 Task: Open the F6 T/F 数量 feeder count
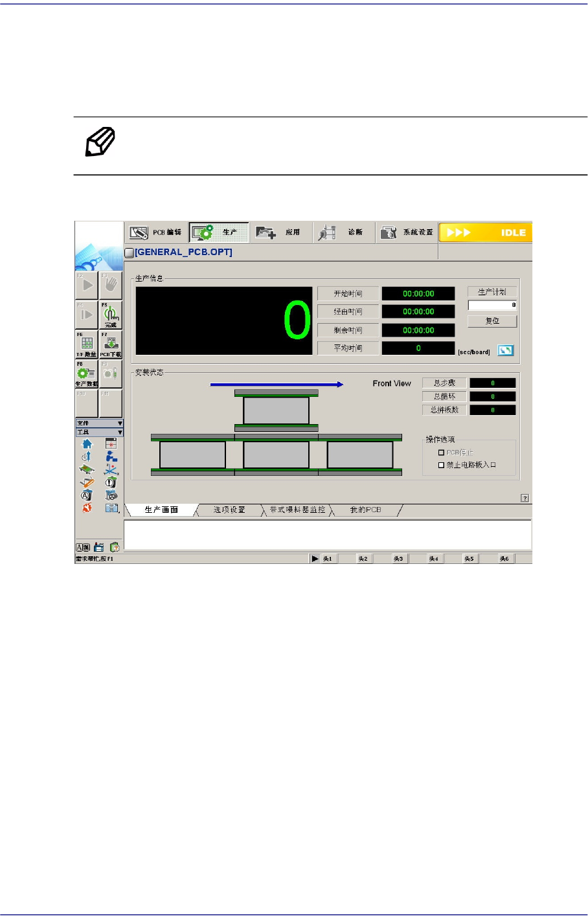pos(87,344)
